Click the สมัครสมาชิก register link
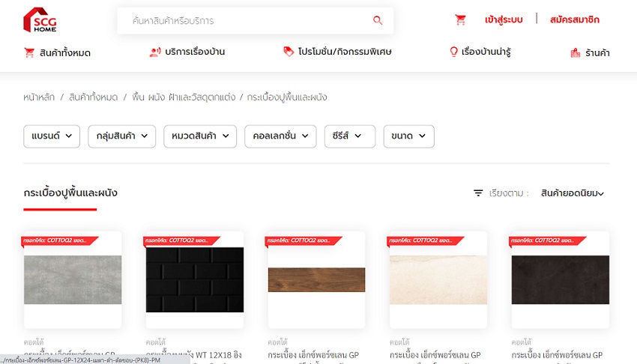Image resolution: width=637 pixels, height=364 pixels. 574,19
